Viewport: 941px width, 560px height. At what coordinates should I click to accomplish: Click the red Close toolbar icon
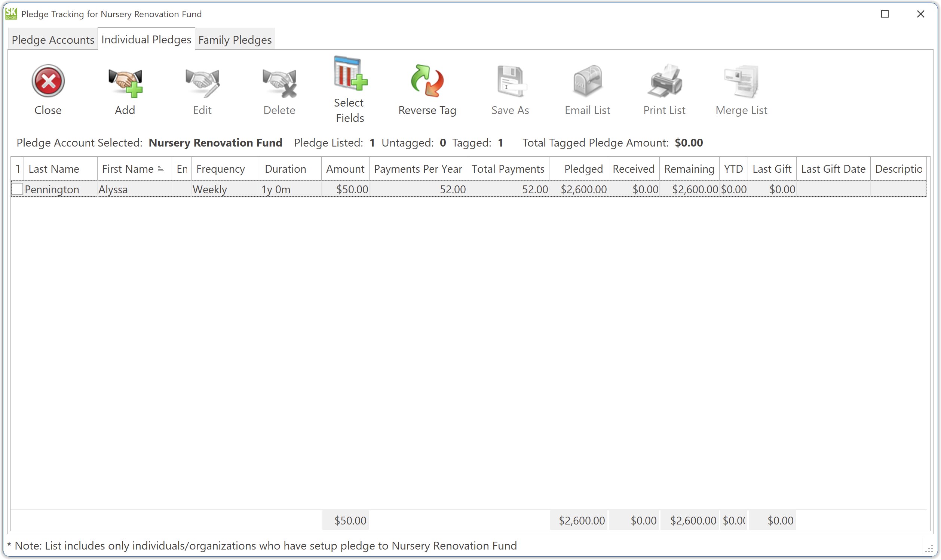[x=48, y=81]
